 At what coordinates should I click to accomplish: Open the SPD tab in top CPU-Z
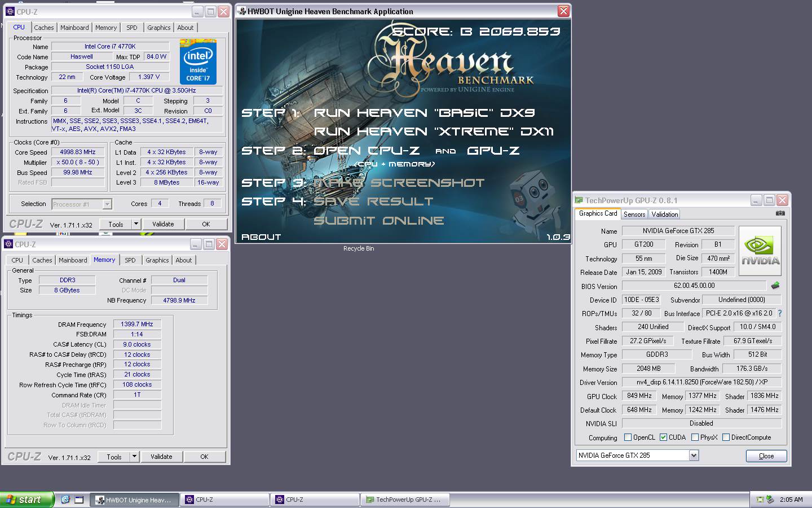[132, 28]
